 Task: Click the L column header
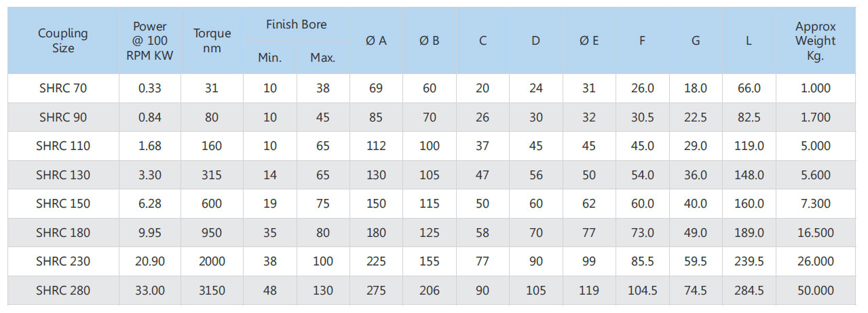coord(749,41)
